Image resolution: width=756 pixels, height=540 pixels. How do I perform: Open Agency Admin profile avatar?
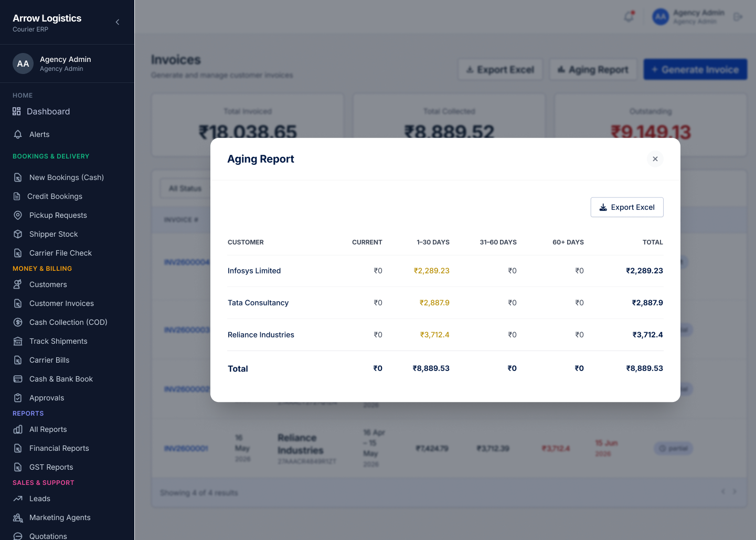pyautogui.click(x=23, y=63)
